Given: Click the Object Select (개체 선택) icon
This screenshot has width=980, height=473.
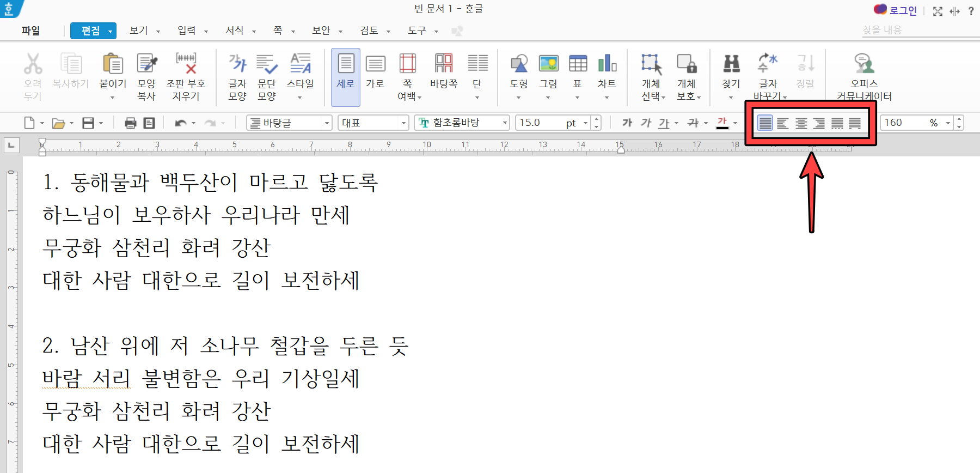Looking at the screenshot, I should 651,64.
